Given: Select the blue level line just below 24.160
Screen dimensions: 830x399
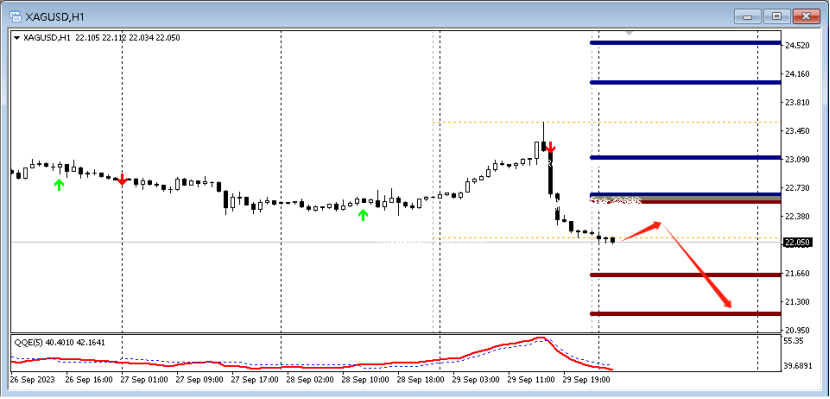Looking at the screenshot, I should coord(685,83).
